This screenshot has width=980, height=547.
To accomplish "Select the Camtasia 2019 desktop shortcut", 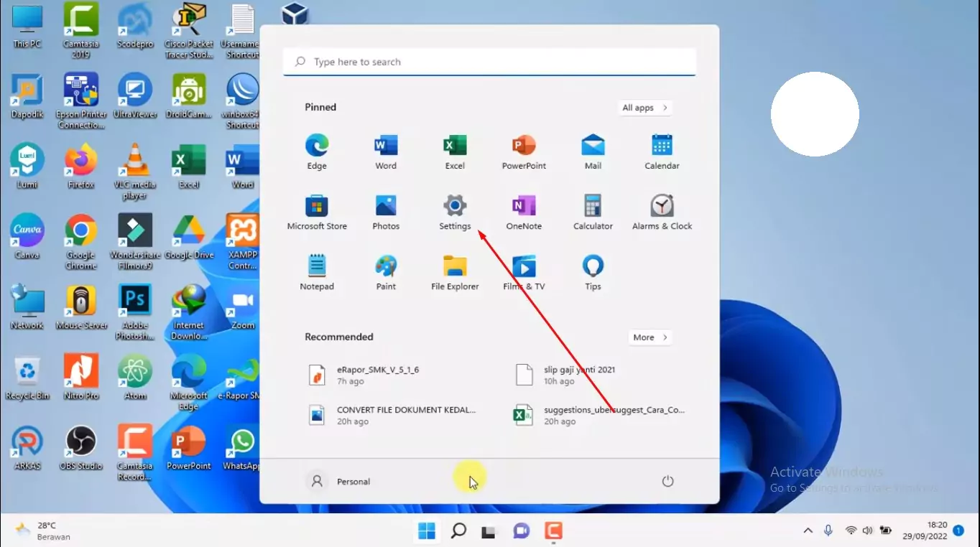I will pyautogui.click(x=81, y=30).
